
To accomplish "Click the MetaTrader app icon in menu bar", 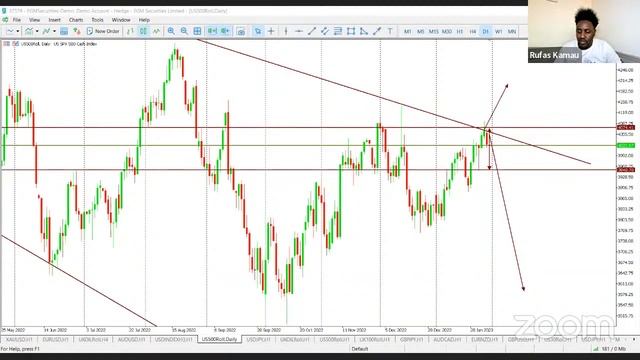I will (5, 20).
